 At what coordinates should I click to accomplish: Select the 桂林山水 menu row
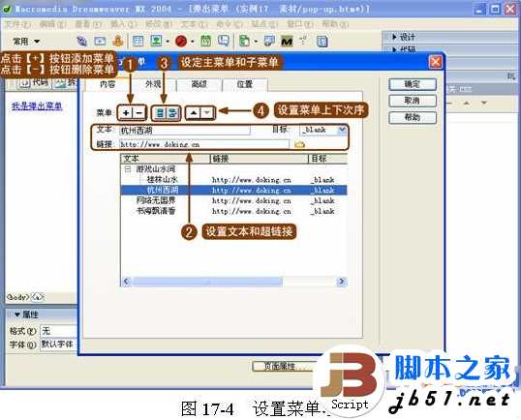234,180
